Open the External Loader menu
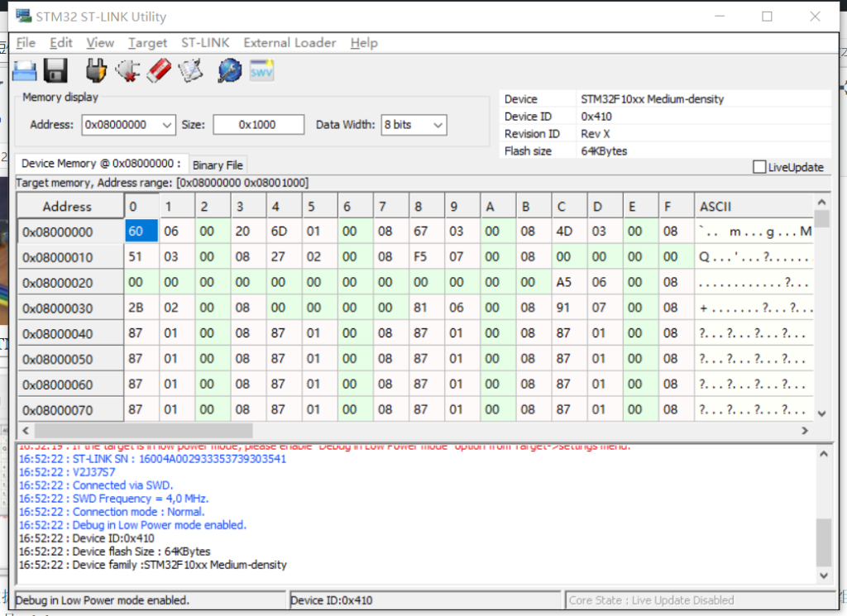The image size is (847, 616). pyautogui.click(x=290, y=43)
